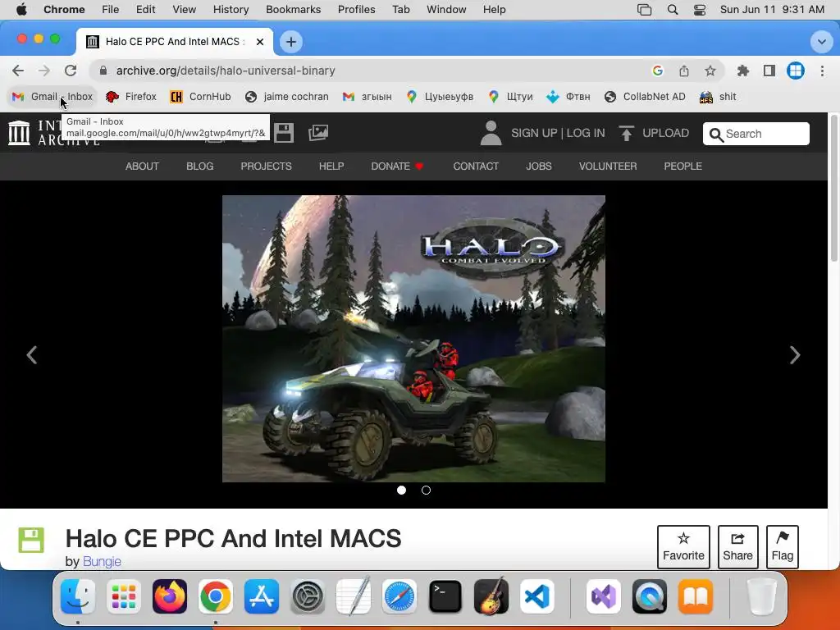
Task: Click the Internet Archive logo
Action: (20, 133)
